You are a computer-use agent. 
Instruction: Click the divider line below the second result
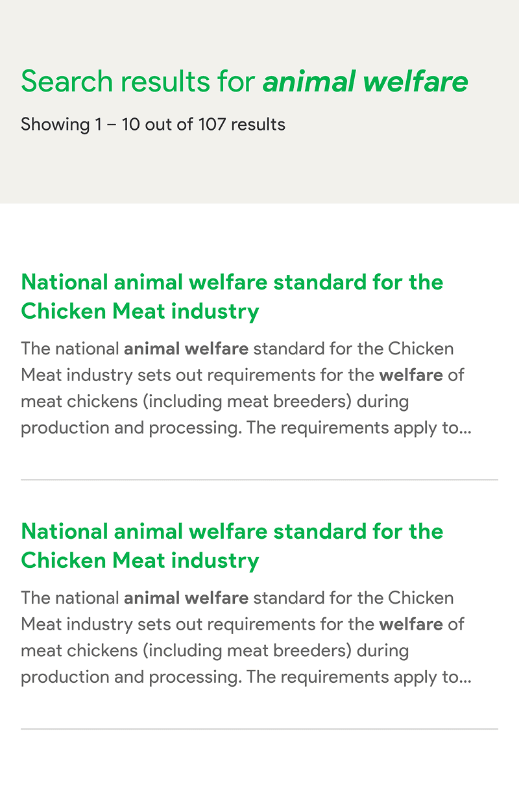pos(259,729)
